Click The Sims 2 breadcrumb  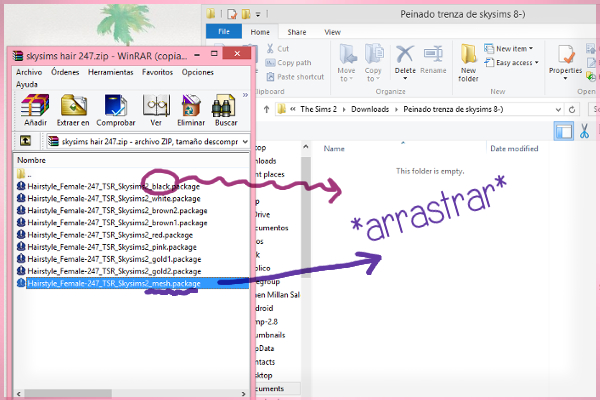[x=318, y=109]
